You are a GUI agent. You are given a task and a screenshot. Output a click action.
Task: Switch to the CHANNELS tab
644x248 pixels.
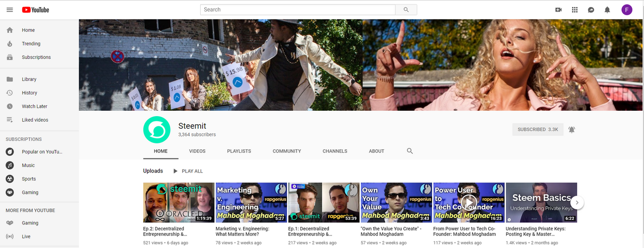pos(335,151)
